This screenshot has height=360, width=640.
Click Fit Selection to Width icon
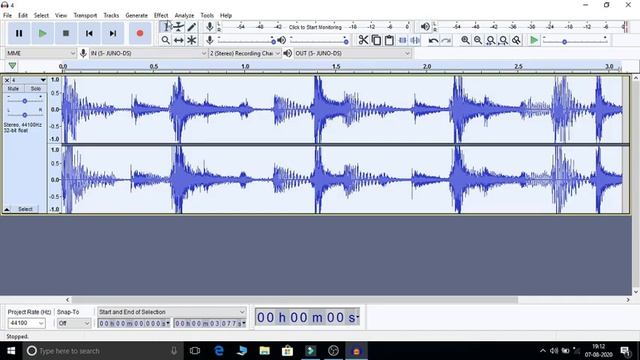(x=491, y=40)
